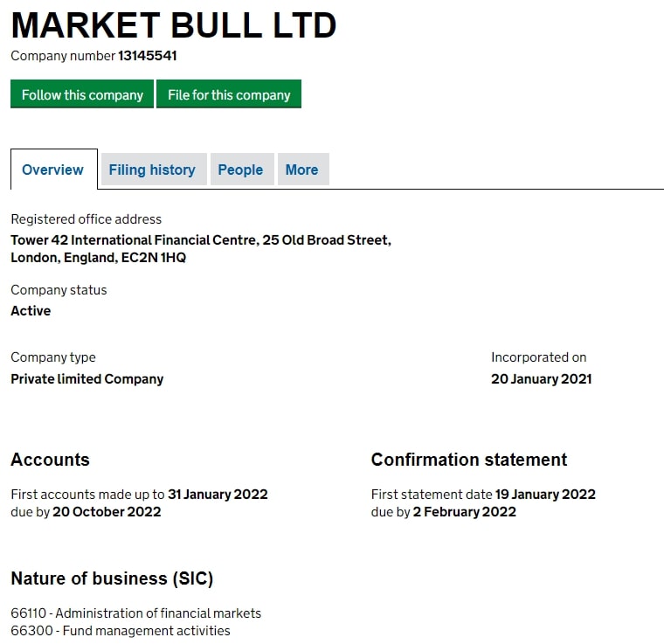This screenshot has height=644, width=664.
Task: Click SIC code 66300 Fund management activities
Action: point(121,630)
